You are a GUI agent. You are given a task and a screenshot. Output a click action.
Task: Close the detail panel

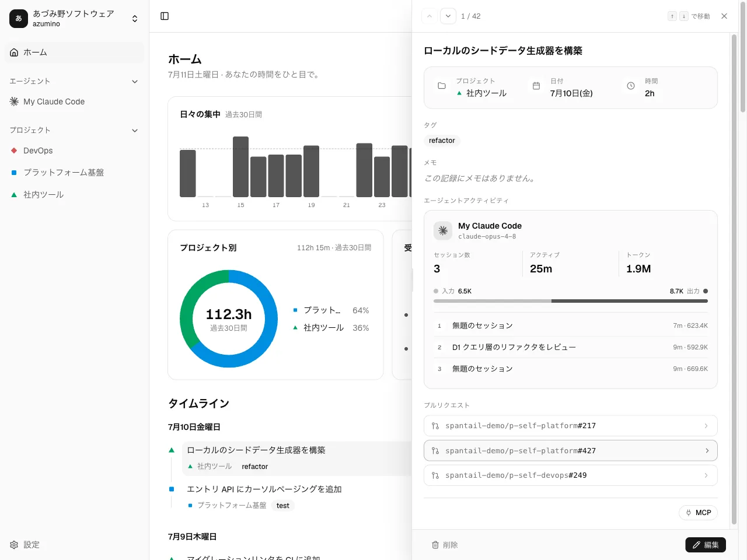(724, 16)
